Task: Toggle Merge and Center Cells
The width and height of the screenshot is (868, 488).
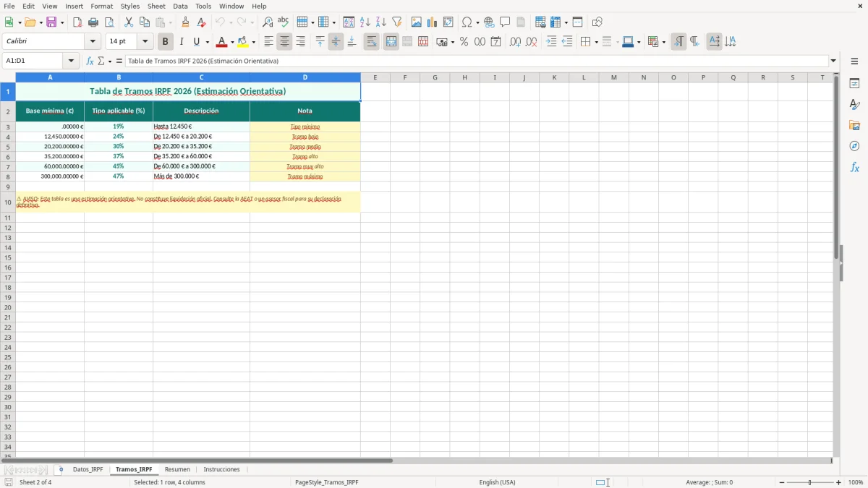Action: coord(391,42)
